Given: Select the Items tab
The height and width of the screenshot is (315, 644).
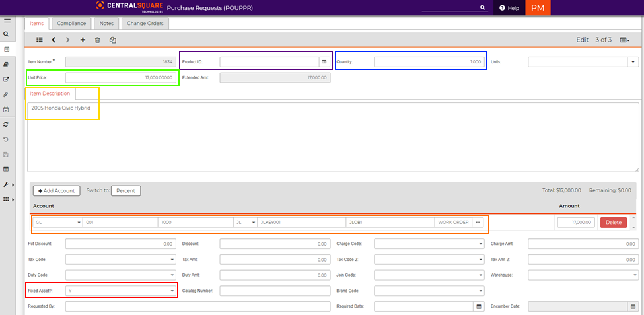Looking at the screenshot, I should click(x=36, y=23).
